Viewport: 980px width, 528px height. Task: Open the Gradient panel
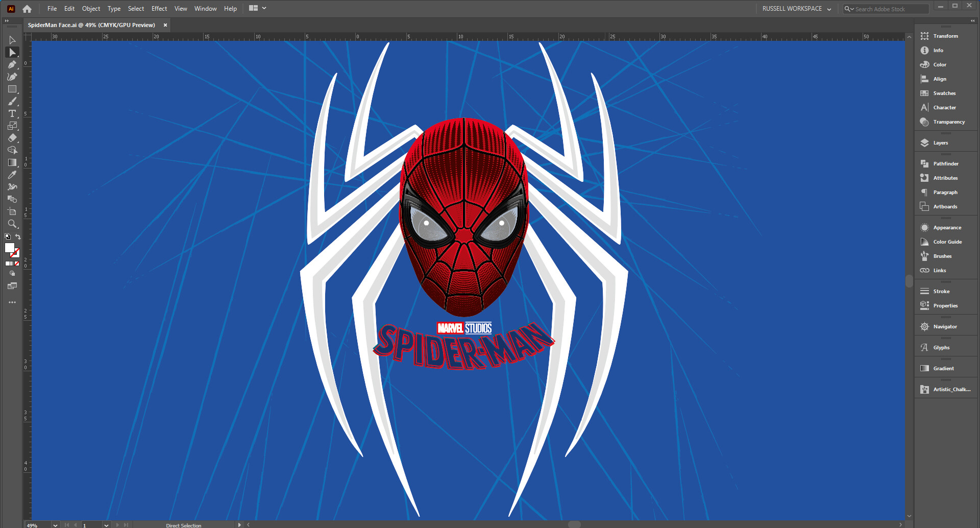point(944,368)
